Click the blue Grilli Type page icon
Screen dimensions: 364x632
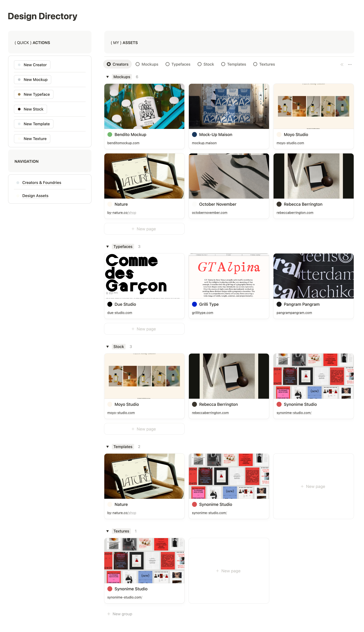[x=194, y=304]
